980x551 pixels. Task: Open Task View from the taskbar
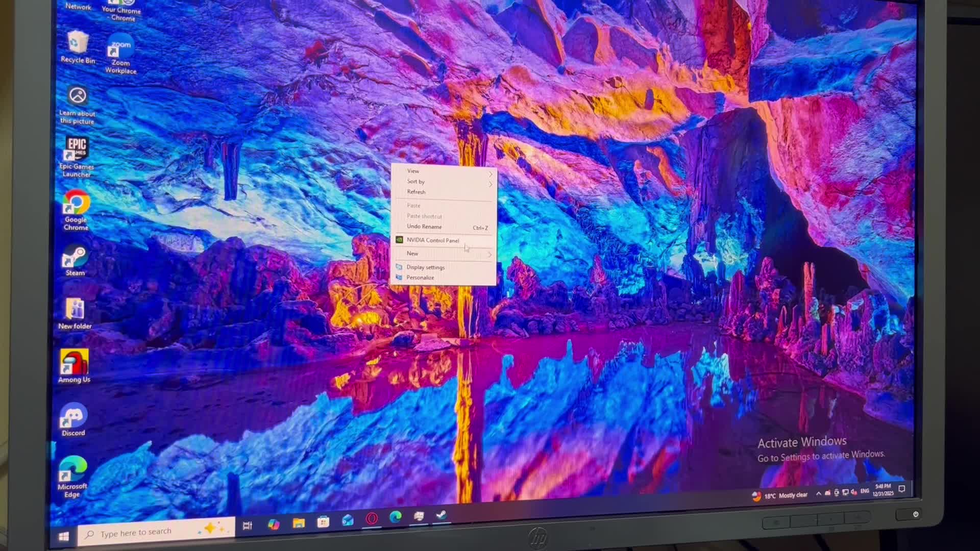click(x=248, y=525)
